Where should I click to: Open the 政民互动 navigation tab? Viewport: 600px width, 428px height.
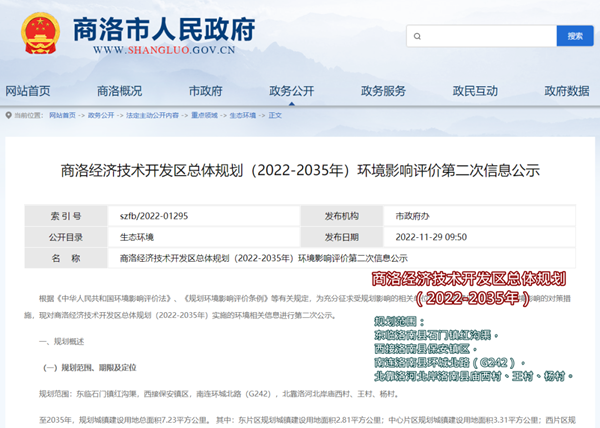[x=474, y=91]
